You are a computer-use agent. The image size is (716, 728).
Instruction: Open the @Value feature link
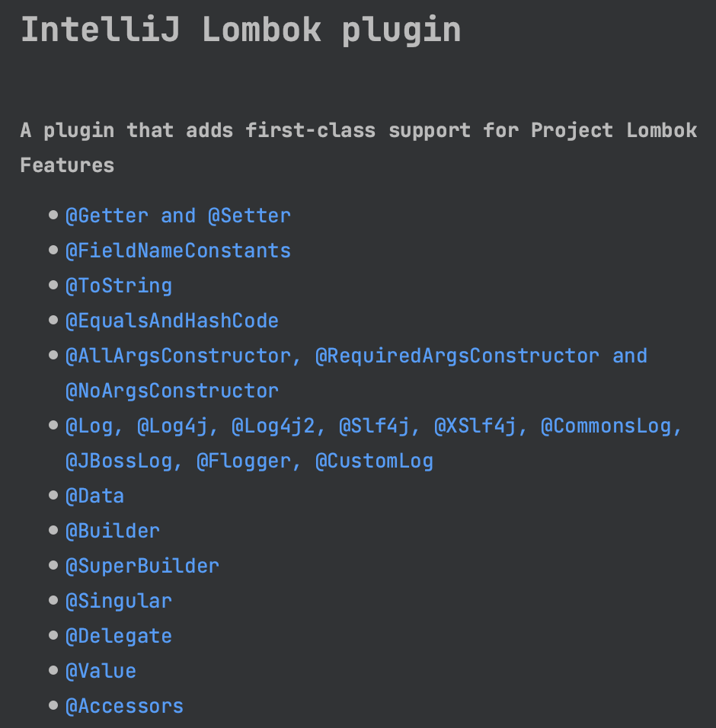[101, 672]
